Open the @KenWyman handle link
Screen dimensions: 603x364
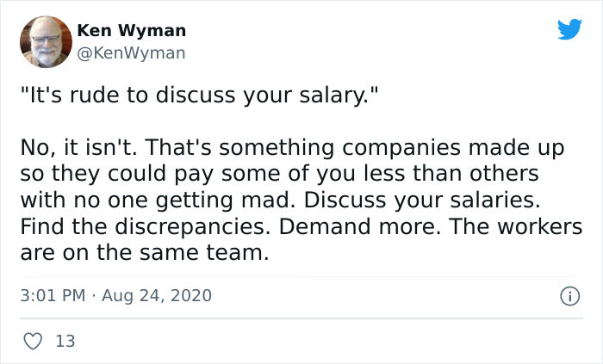tap(131, 52)
